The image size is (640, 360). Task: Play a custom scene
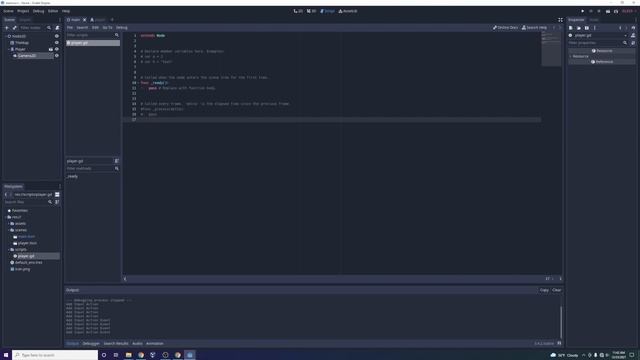616,11
